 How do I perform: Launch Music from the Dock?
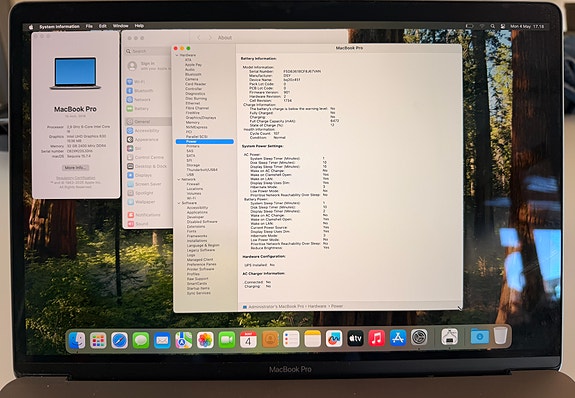(x=376, y=338)
